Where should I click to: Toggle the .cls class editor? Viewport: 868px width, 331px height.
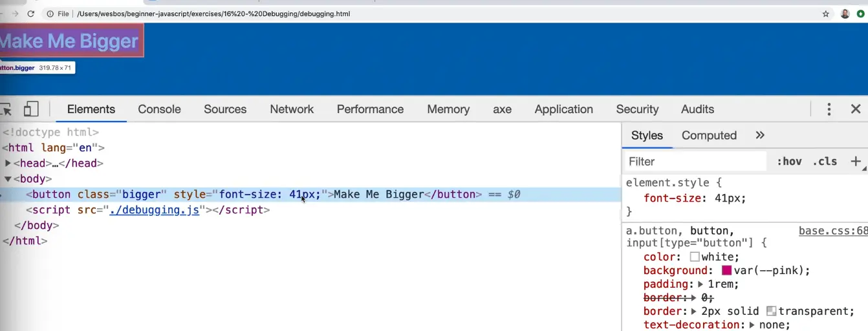825,162
